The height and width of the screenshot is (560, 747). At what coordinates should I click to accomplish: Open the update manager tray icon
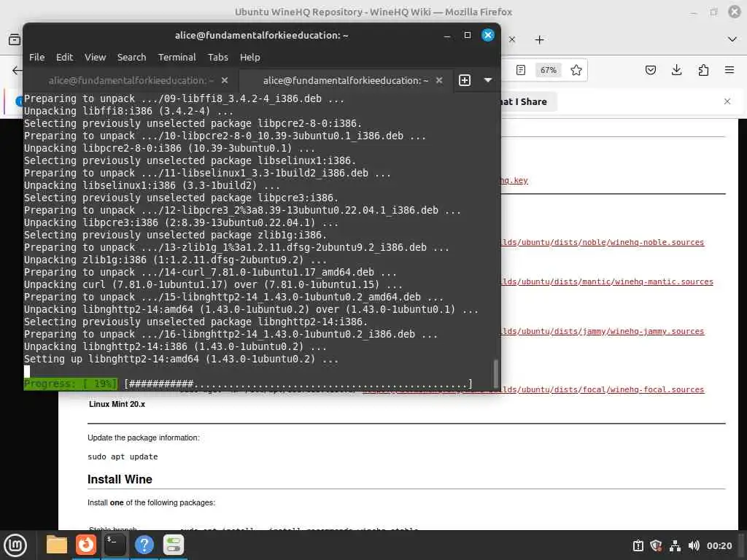(x=638, y=545)
